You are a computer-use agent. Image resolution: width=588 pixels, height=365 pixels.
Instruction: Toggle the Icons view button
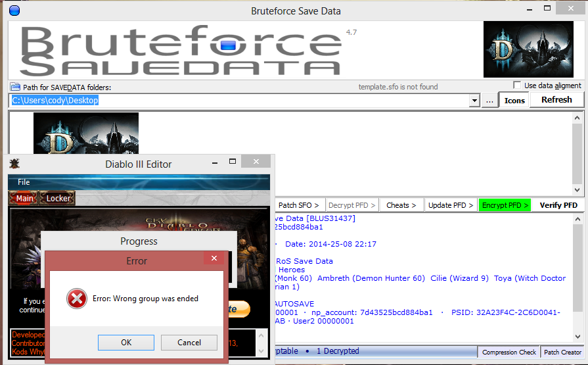514,100
